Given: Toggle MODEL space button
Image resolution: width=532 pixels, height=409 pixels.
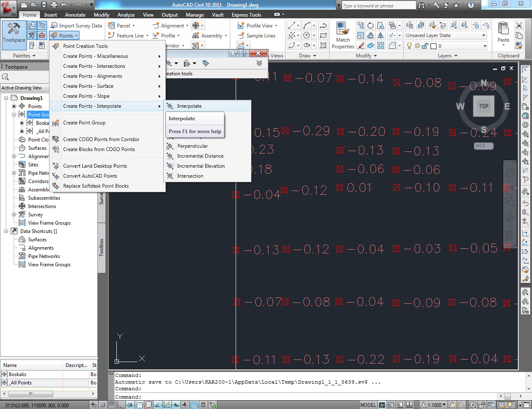Looking at the screenshot, I should (x=368, y=405).
